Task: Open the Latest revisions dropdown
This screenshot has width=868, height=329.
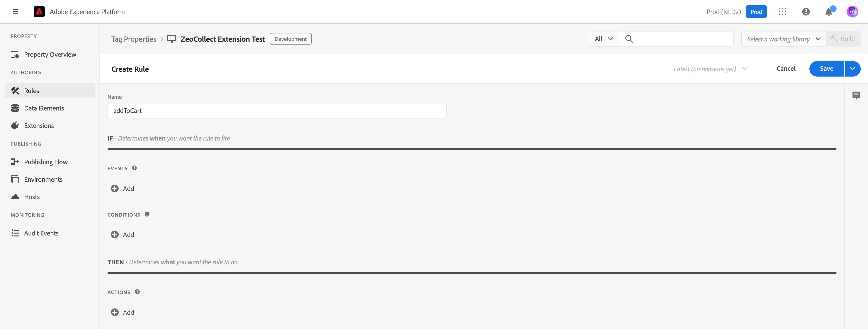Action: 710,69
